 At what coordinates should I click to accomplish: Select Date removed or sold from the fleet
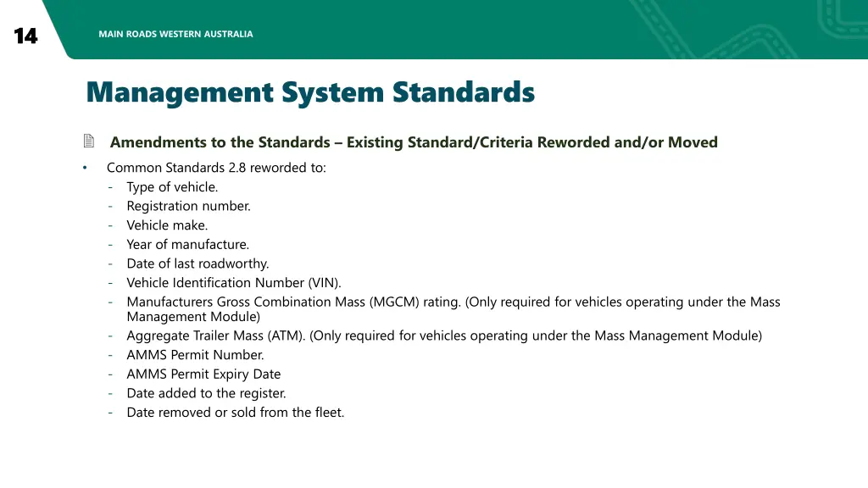pyautogui.click(x=236, y=413)
